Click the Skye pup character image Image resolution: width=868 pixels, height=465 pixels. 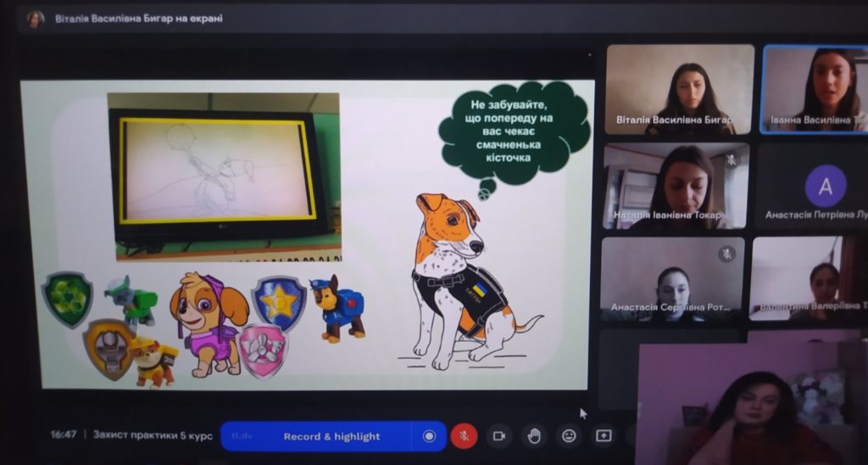209,323
